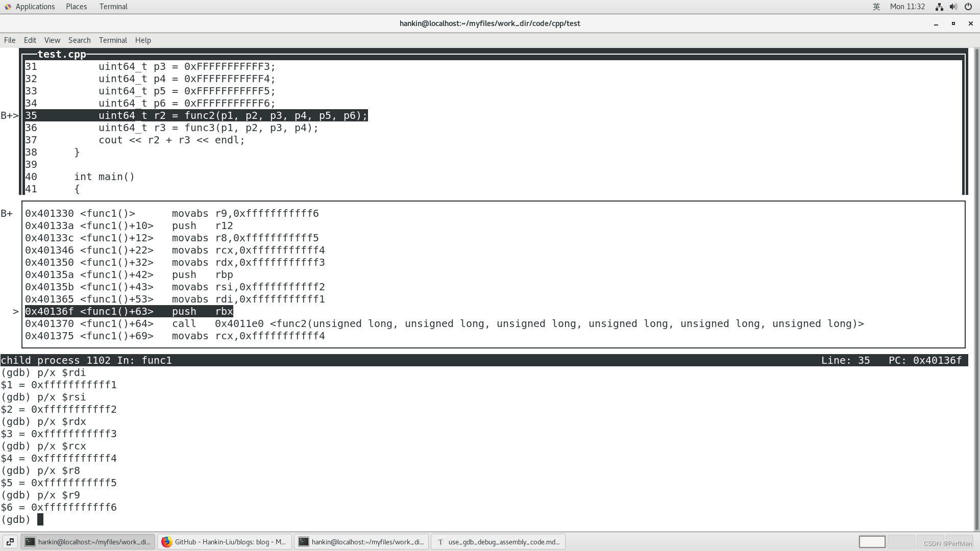Open the Places menu
The width and height of the screenshot is (980, 551).
(76, 7)
